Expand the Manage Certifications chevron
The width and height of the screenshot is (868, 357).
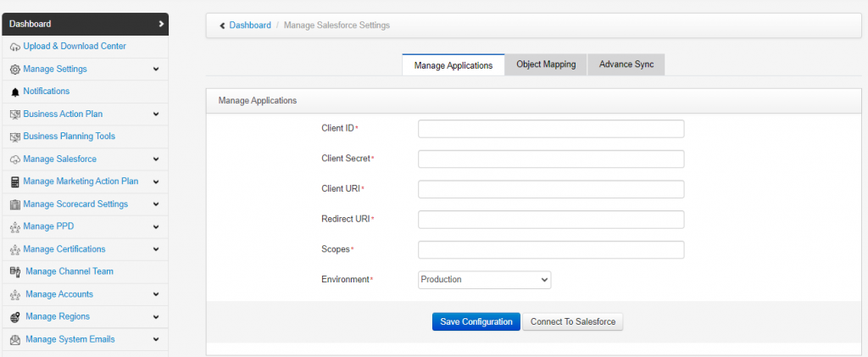(156, 249)
